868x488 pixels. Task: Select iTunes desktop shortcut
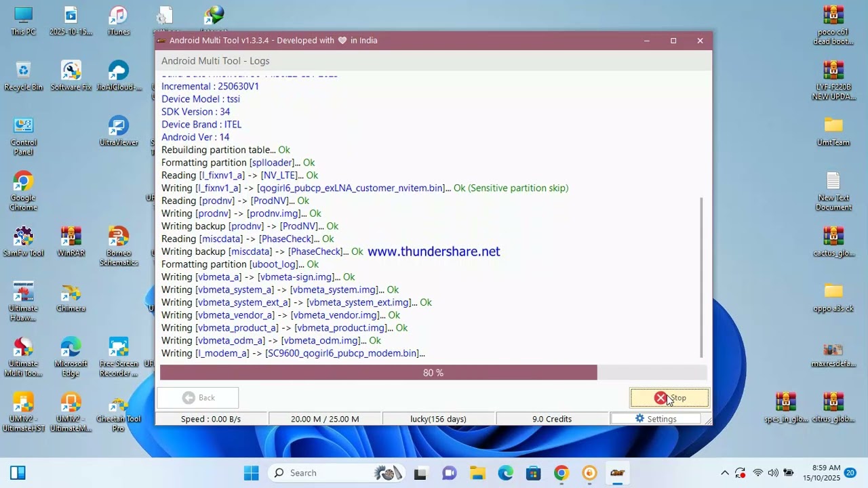point(118,20)
